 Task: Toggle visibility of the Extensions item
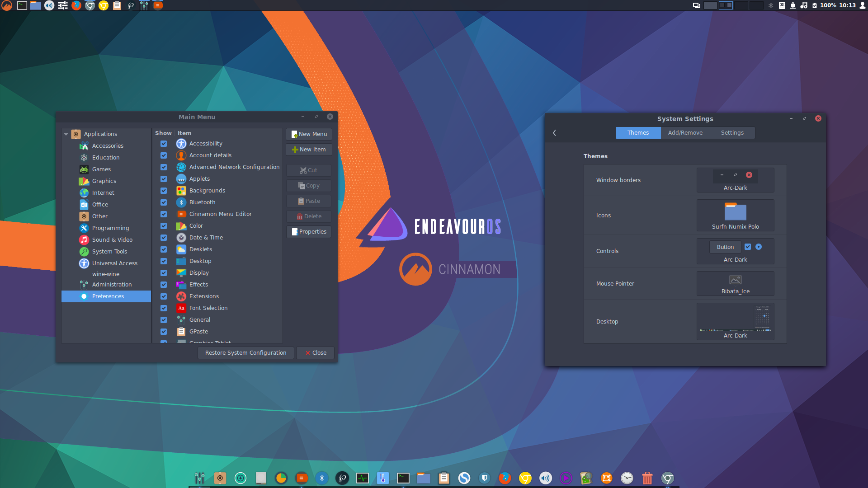(x=163, y=296)
